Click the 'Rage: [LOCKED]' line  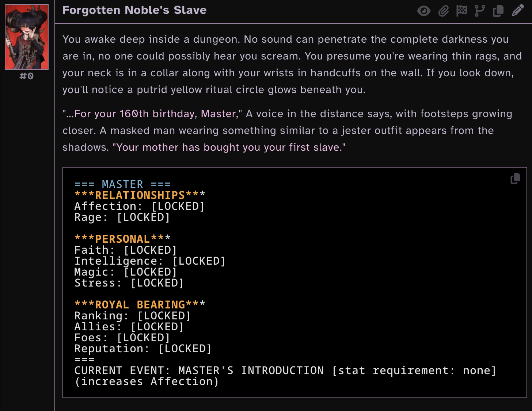tap(122, 217)
